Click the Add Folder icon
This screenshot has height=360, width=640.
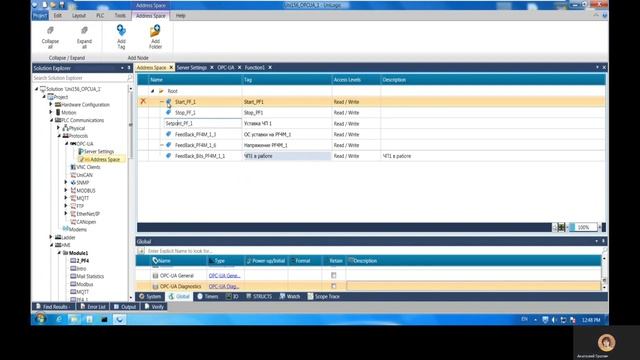coord(155,31)
